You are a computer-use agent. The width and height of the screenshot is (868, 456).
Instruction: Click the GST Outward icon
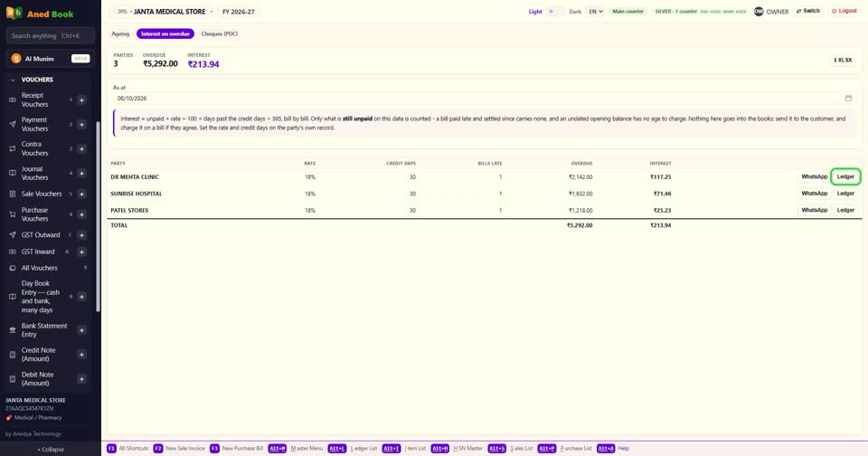point(12,235)
